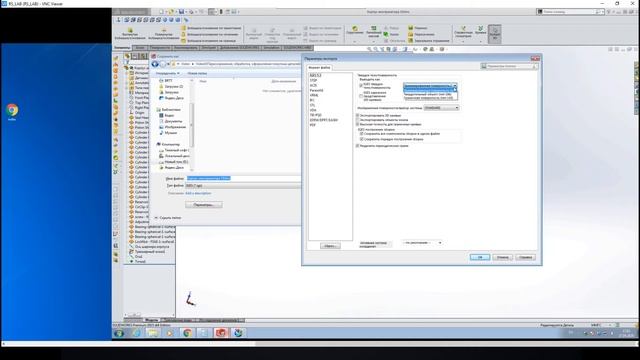This screenshot has height=360, width=640.
Task: Switch to the DimXpert ribbon tab
Action: click(208, 48)
